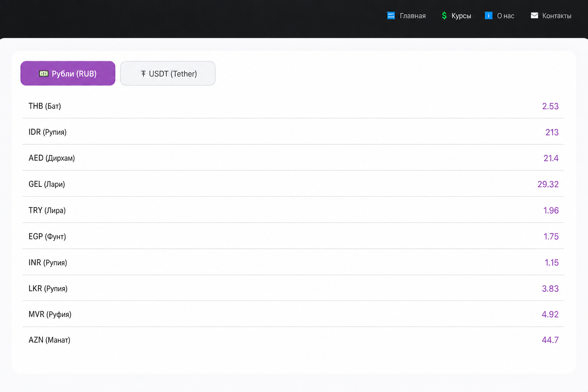This screenshot has height=392, width=588.
Task: Click the AED (Дирхам) row label
Action: point(52,158)
